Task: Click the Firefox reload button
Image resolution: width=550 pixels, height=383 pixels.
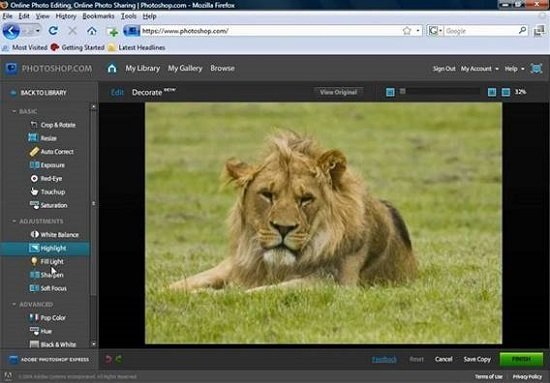Action: [x=53, y=31]
